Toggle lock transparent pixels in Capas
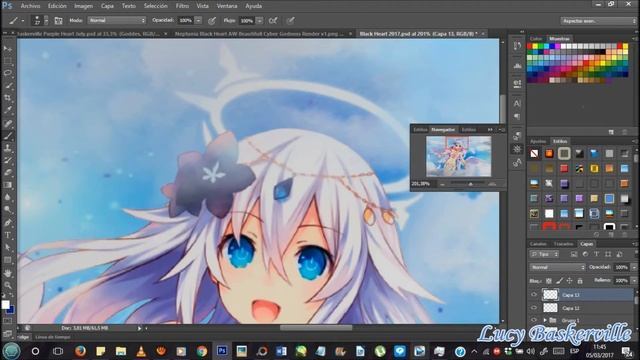 (x=549, y=281)
